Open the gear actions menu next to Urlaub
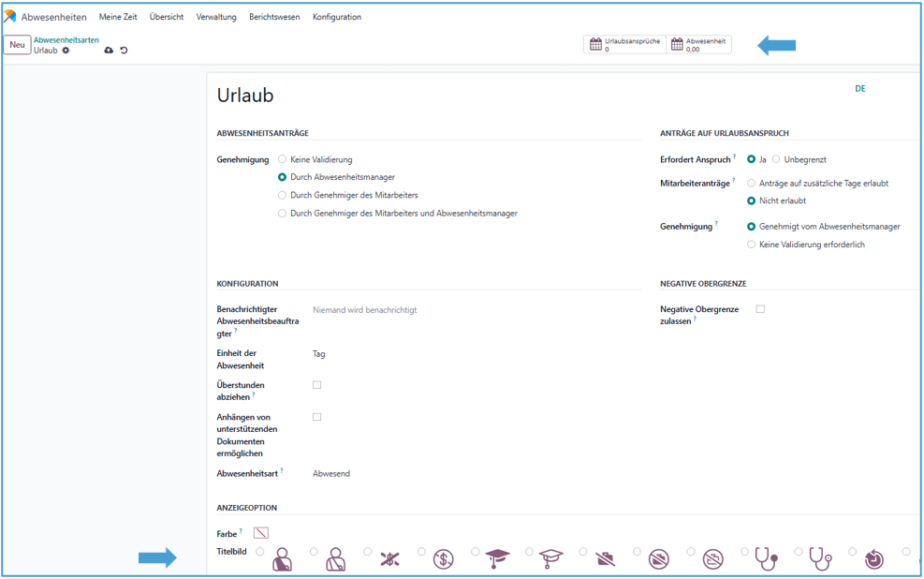Viewport: 924px width, 579px height. click(x=66, y=51)
